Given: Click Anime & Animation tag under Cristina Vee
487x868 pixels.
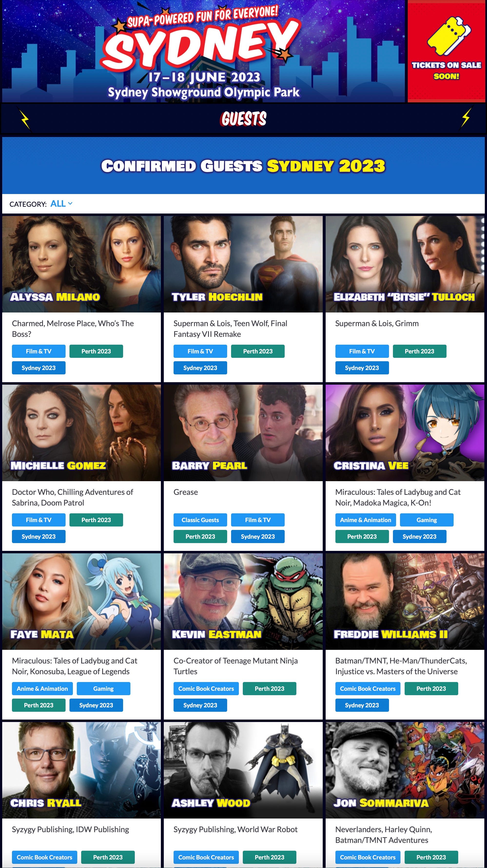Looking at the screenshot, I should (x=366, y=520).
